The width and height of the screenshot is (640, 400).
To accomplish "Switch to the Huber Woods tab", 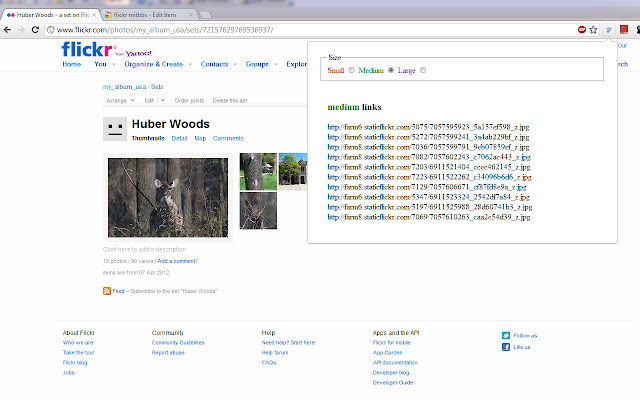I will [x=52, y=15].
